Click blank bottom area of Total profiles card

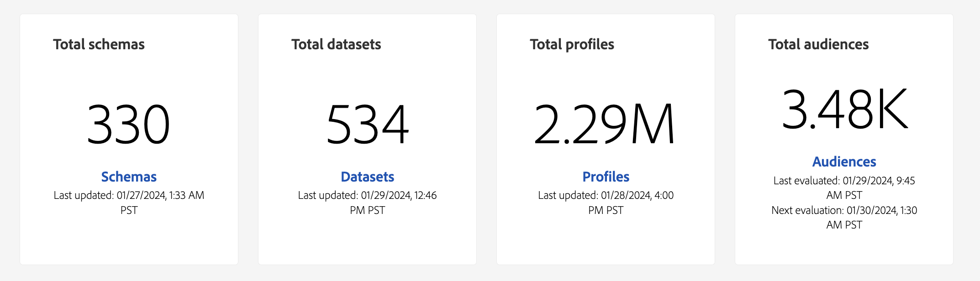coord(606,242)
